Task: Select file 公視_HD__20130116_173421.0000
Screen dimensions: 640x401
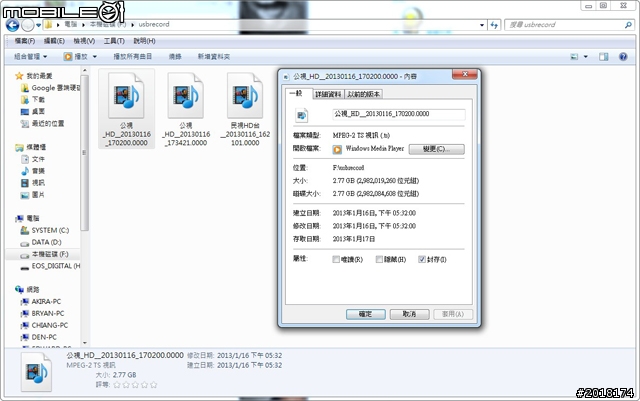Action: [186, 109]
